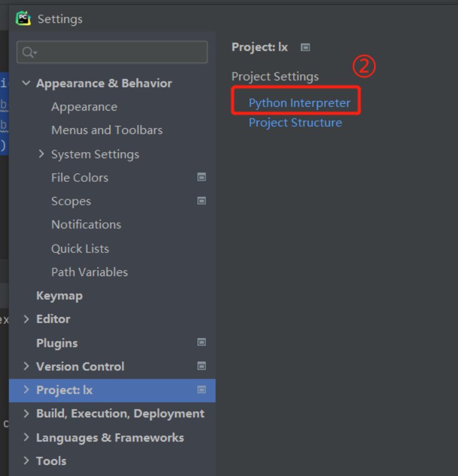Click project-level icon beside Version Control

tap(202, 366)
